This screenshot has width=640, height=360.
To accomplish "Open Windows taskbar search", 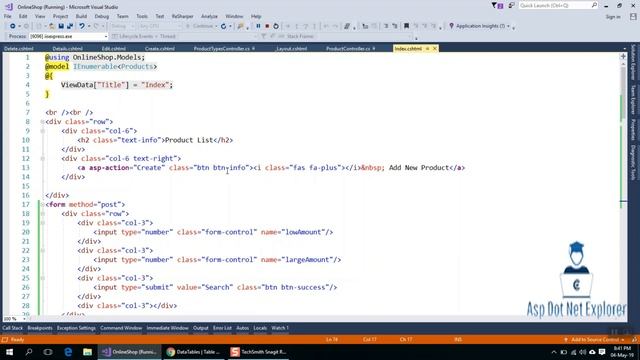I will pyautogui.click(x=29, y=352).
